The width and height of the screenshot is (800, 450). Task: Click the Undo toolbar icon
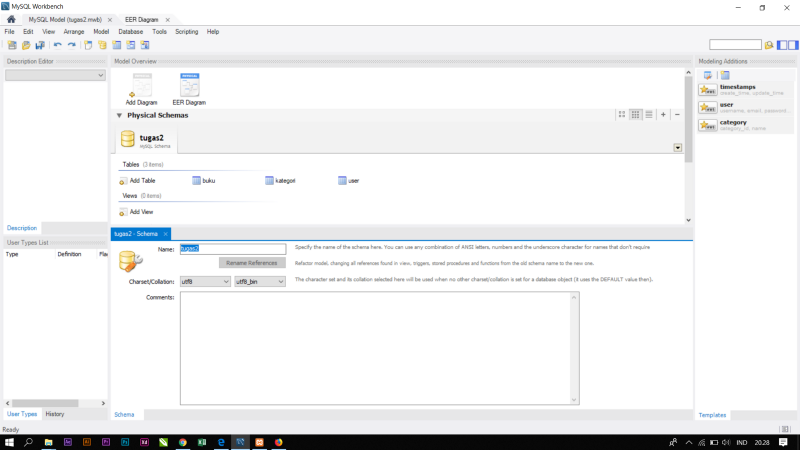coord(57,45)
